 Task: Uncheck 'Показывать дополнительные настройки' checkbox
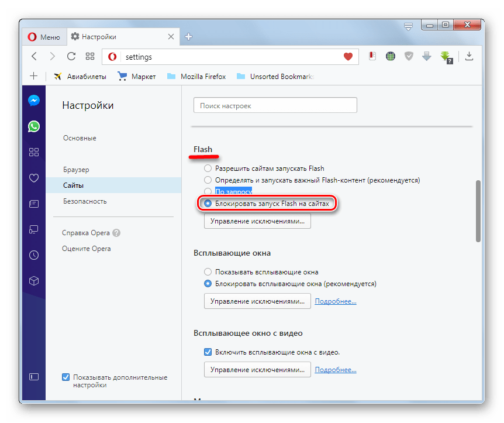pos(65,377)
